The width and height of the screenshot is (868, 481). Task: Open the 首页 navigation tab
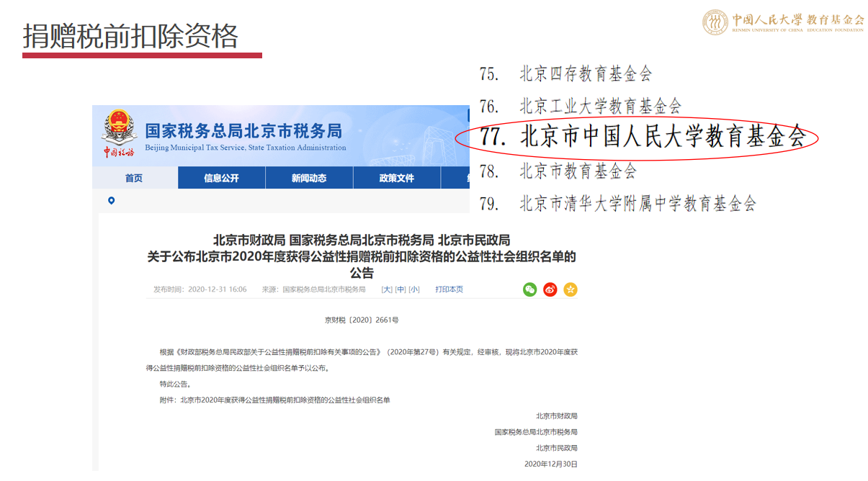pos(134,178)
